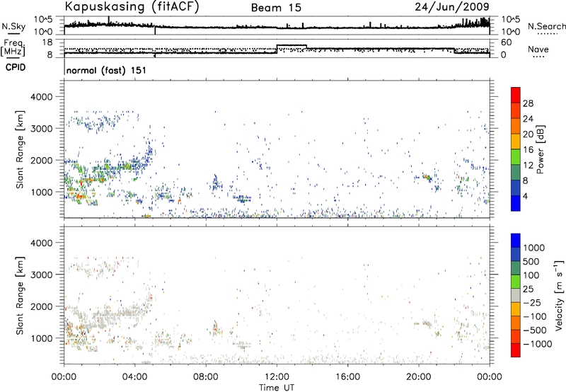This screenshot has width=566, height=392.
Task: Click the N.Search legend label
Action: point(546,26)
